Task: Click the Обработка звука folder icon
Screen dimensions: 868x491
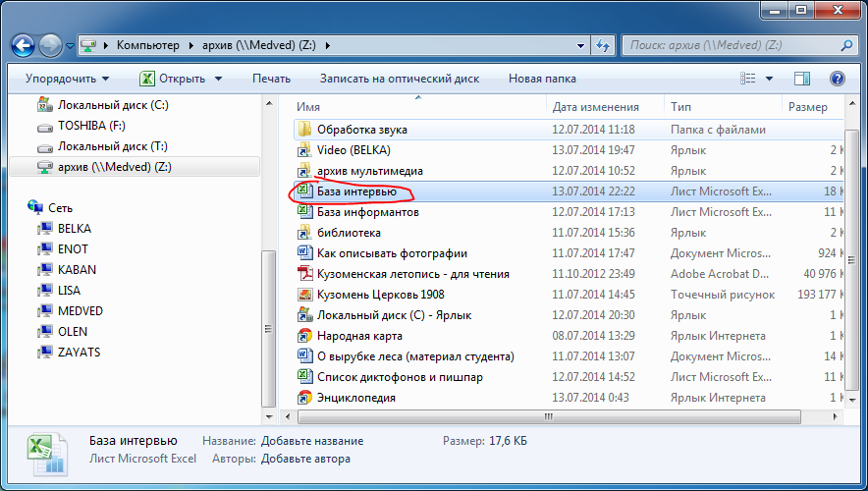Action: pos(304,130)
